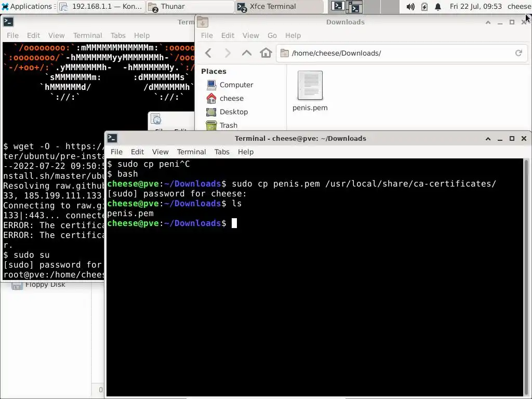
Task: Open the Applications menu in the panel
Action: 27,6
